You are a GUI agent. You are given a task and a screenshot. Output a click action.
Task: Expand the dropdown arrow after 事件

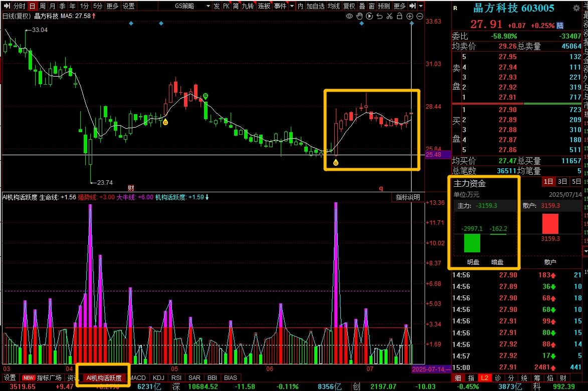pyautogui.click(x=292, y=6)
